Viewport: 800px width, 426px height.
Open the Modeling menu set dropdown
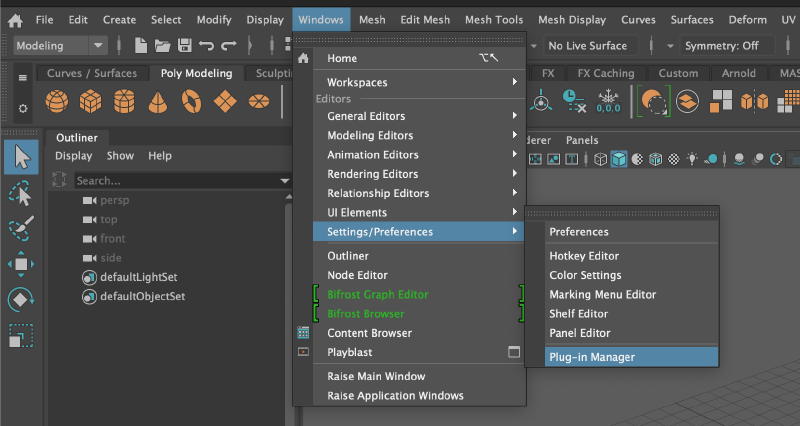[x=60, y=45]
